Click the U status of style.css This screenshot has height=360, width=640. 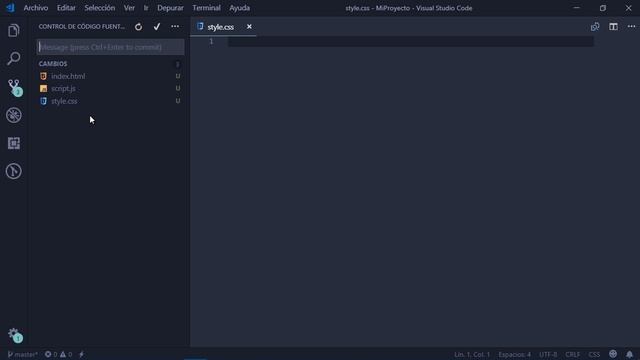tap(178, 101)
